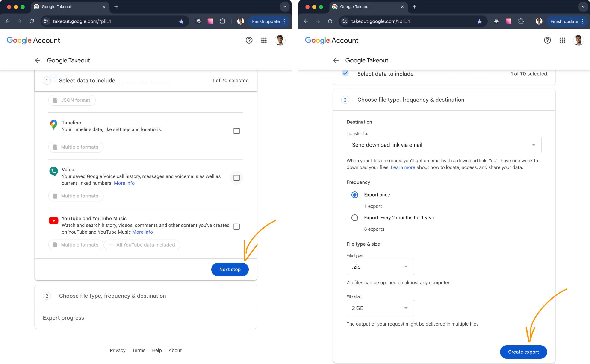
Task: Open new tab with plus icon in right window
Action: [x=414, y=7]
